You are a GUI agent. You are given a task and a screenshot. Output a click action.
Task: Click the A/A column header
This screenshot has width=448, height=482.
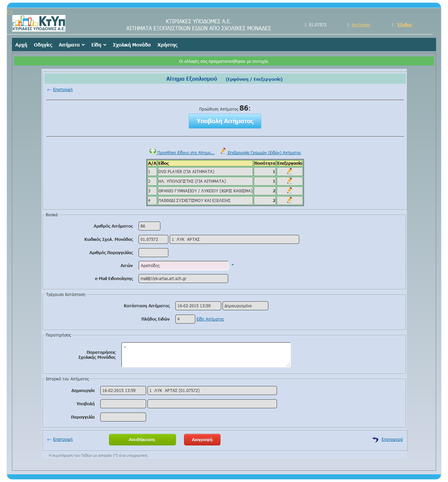point(152,163)
